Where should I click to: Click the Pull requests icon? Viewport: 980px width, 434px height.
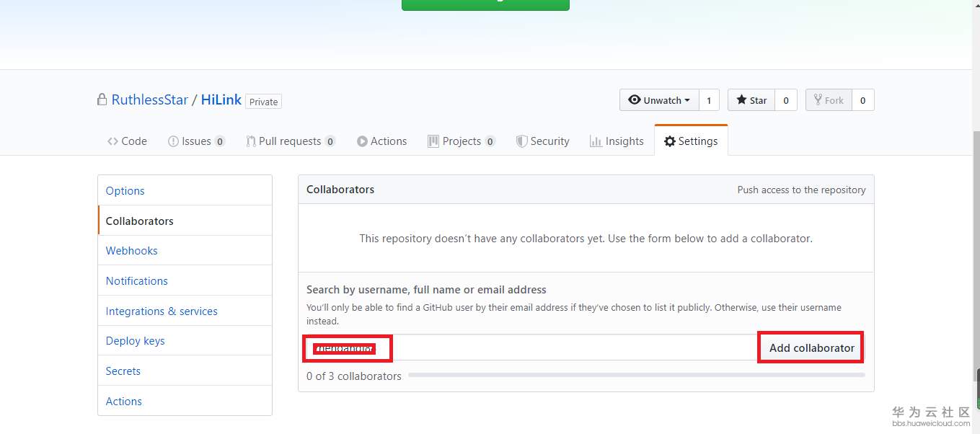(250, 141)
